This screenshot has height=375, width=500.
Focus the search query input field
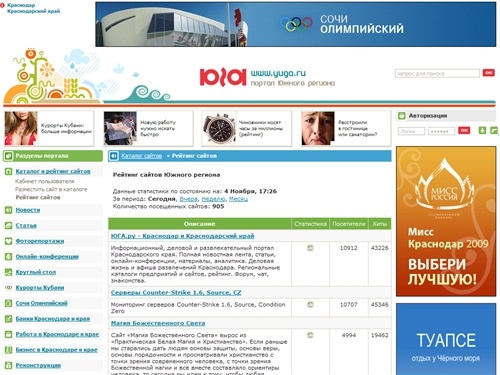click(437, 73)
